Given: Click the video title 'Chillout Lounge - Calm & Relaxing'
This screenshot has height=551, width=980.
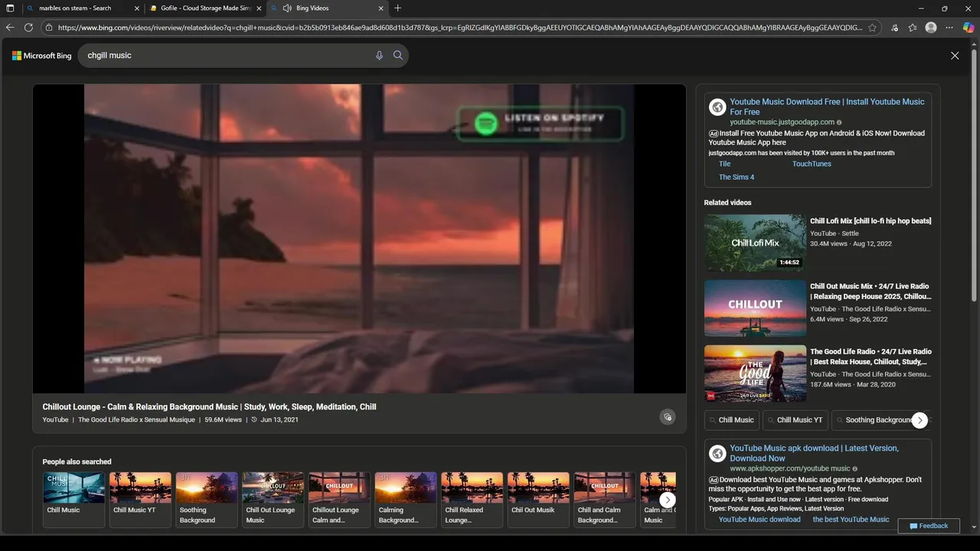Looking at the screenshot, I should [x=209, y=407].
